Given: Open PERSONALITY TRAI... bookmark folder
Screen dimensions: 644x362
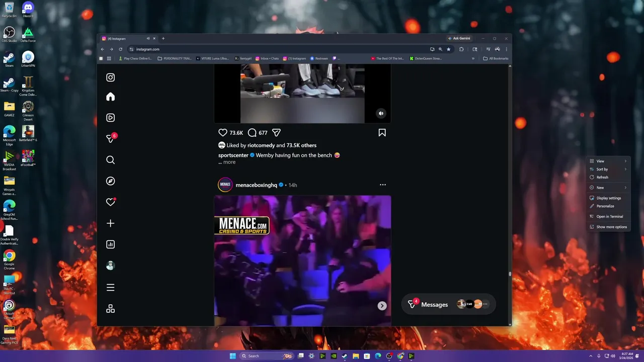Looking at the screenshot, I should [175, 58].
